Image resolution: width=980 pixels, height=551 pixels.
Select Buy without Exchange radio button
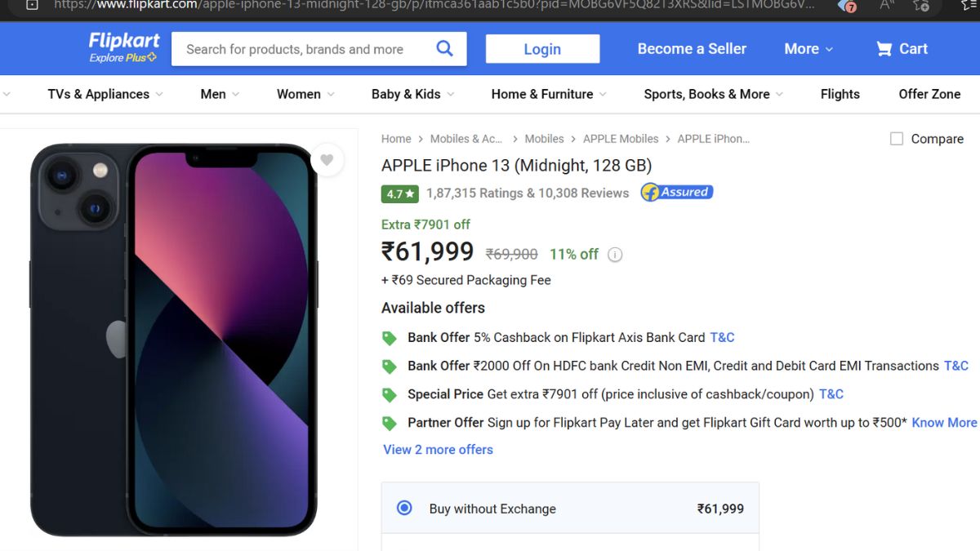pyautogui.click(x=404, y=508)
